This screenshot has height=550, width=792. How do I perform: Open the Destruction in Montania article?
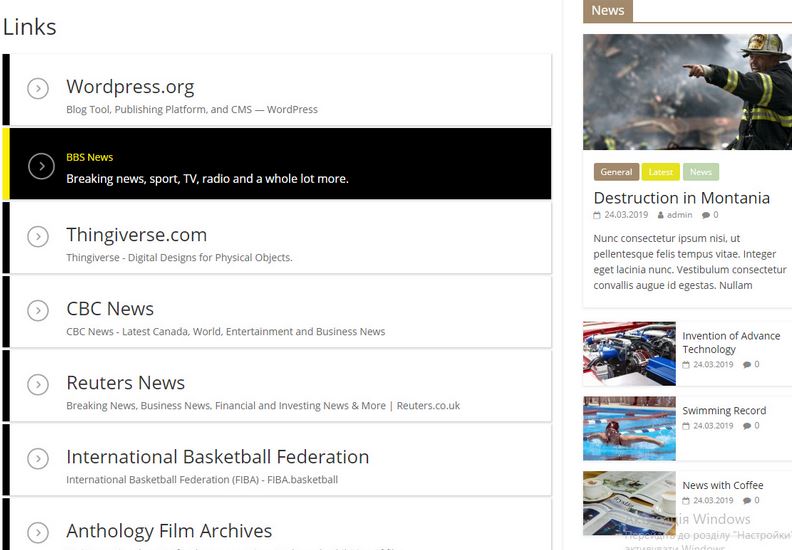tap(681, 197)
